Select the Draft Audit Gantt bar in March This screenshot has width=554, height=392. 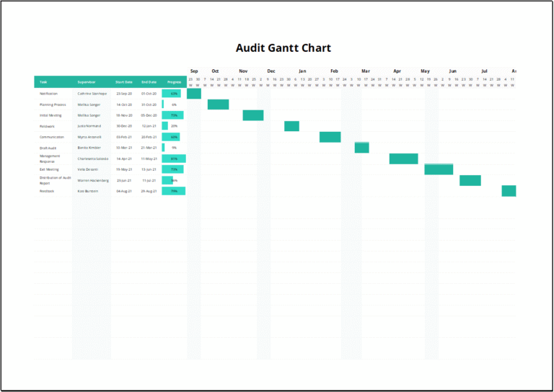click(x=362, y=148)
